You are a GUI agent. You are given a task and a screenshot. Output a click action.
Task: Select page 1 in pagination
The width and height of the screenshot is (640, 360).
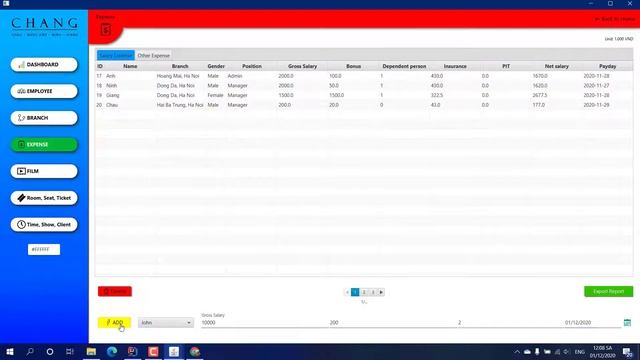point(355,292)
